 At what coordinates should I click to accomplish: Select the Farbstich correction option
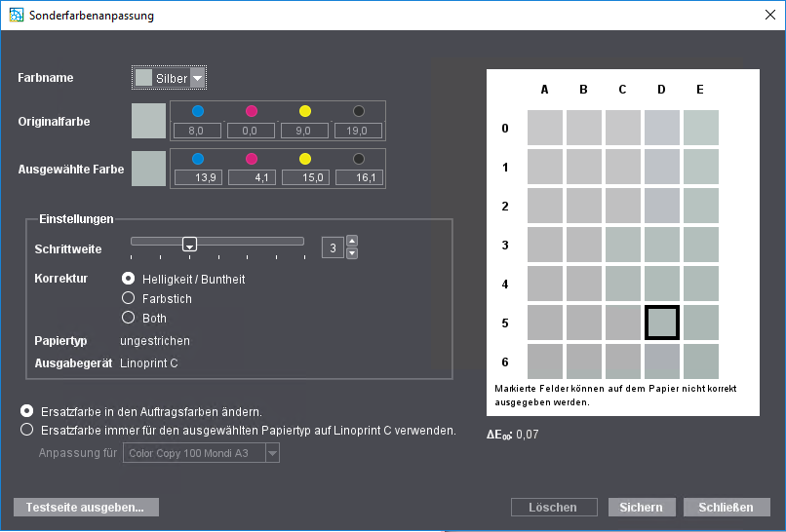click(129, 298)
